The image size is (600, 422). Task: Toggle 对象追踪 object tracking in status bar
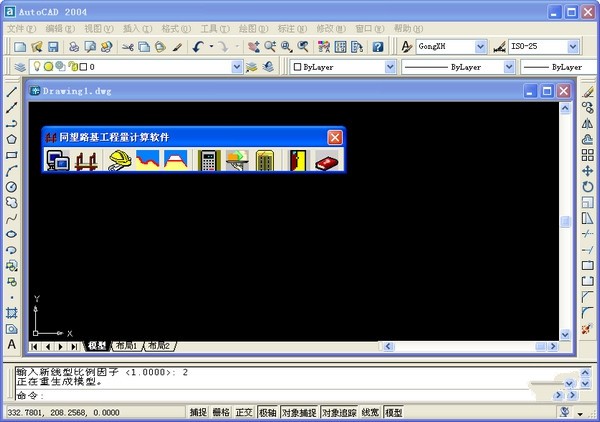(339, 412)
